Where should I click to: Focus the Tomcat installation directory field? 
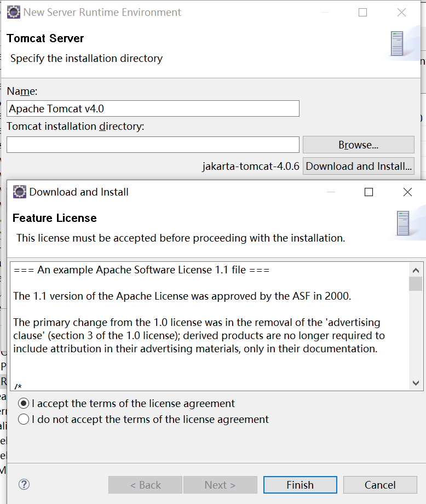point(153,145)
